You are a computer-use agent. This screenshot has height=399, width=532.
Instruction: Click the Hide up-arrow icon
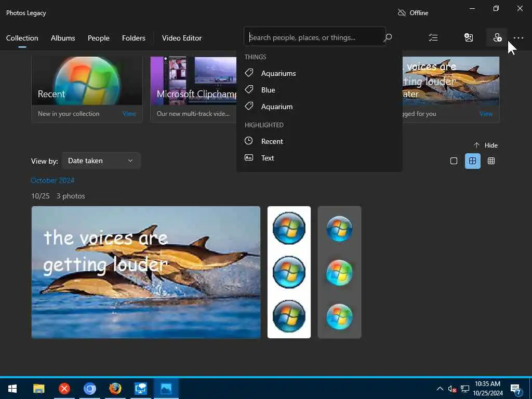(476, 145)
